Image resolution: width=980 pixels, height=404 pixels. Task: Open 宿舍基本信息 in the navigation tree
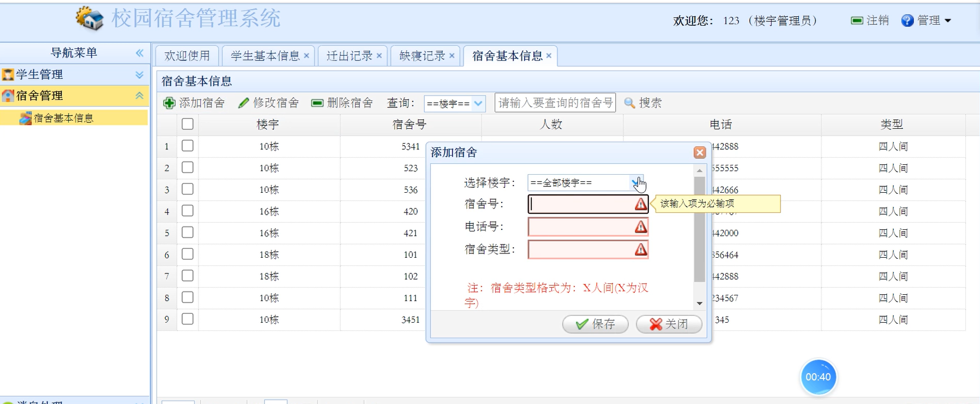point(64,118)
